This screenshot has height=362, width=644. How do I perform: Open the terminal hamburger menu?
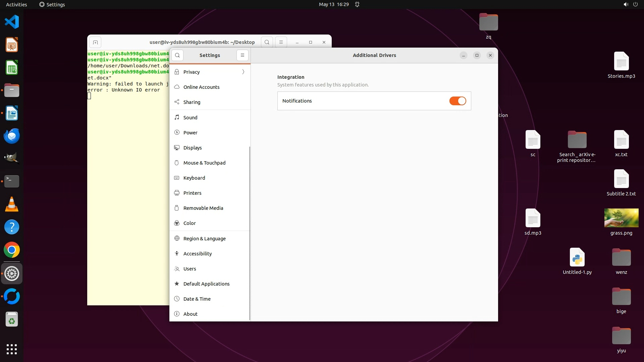(281, 42)
